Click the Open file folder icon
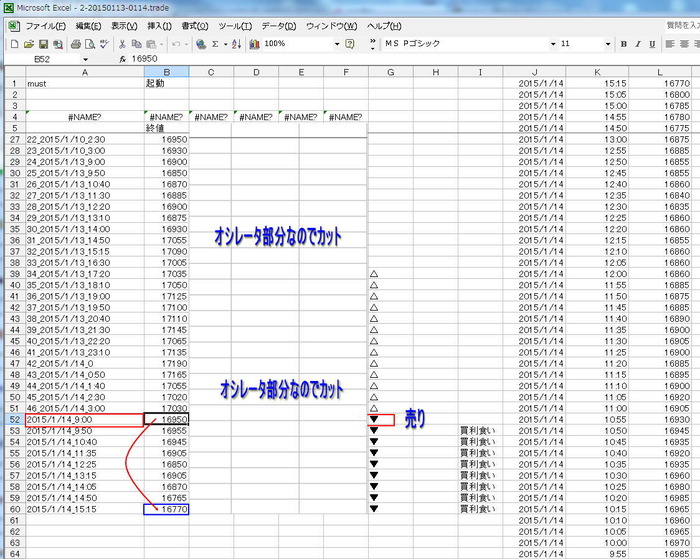This screenshot has height=559, width=700. (29, 44)
